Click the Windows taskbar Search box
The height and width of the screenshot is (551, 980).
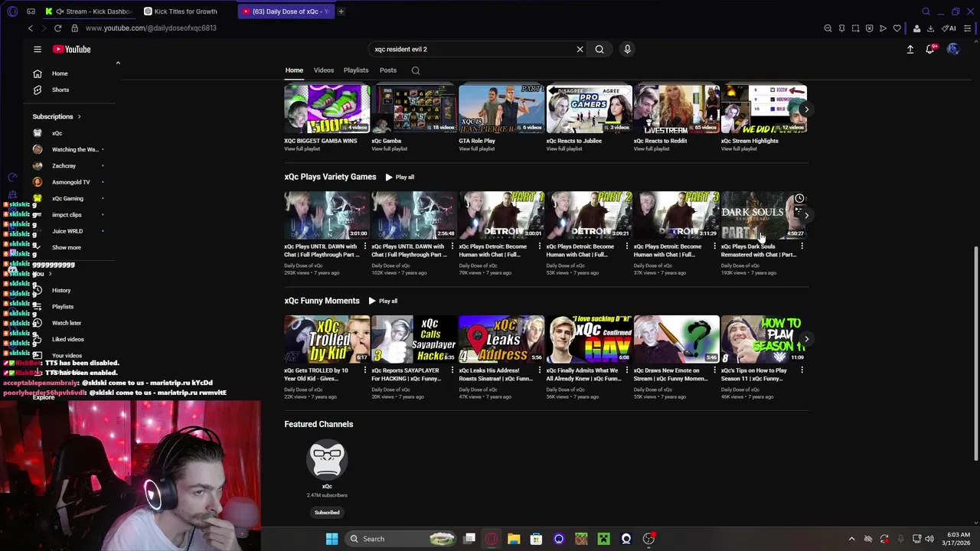(x=400, y=539)
